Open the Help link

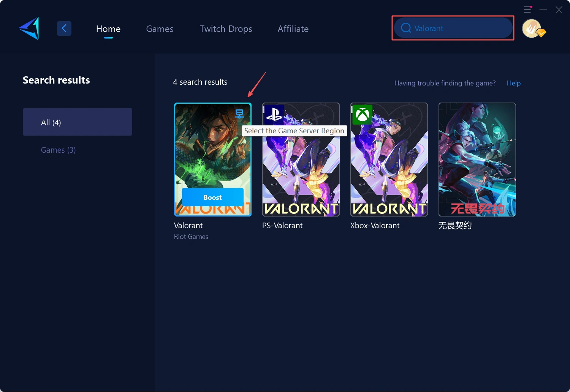click(513, 83)
